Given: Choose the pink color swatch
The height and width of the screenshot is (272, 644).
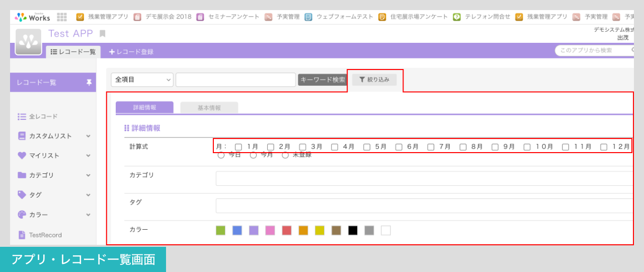Looking at the screenshot, I should (x=270, y=230).
